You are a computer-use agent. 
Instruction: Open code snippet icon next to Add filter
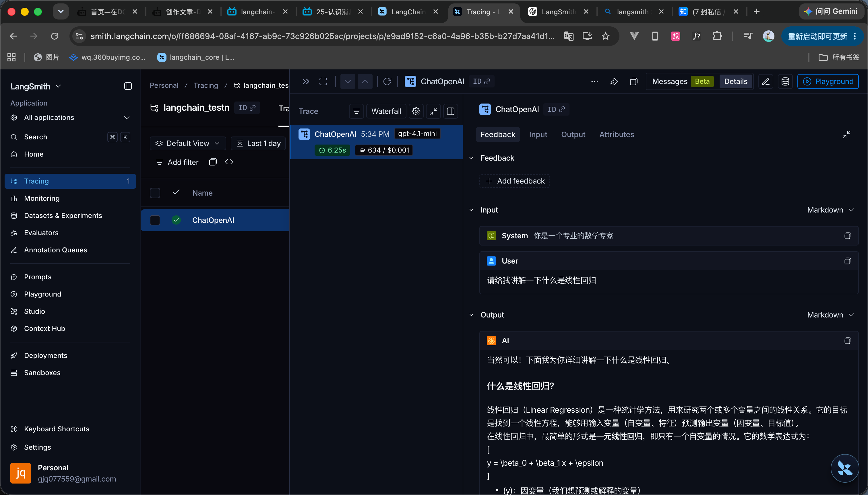click(229, 162)
